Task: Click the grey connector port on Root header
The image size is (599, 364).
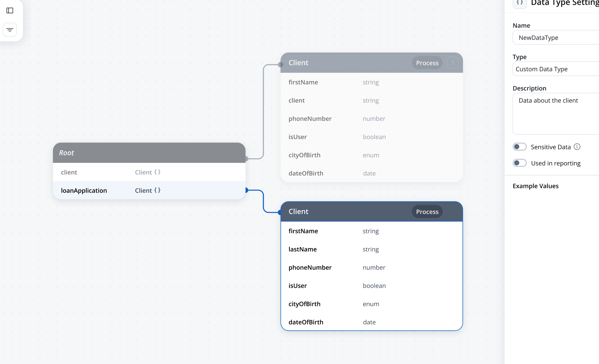Action: (x=246, y=159)
